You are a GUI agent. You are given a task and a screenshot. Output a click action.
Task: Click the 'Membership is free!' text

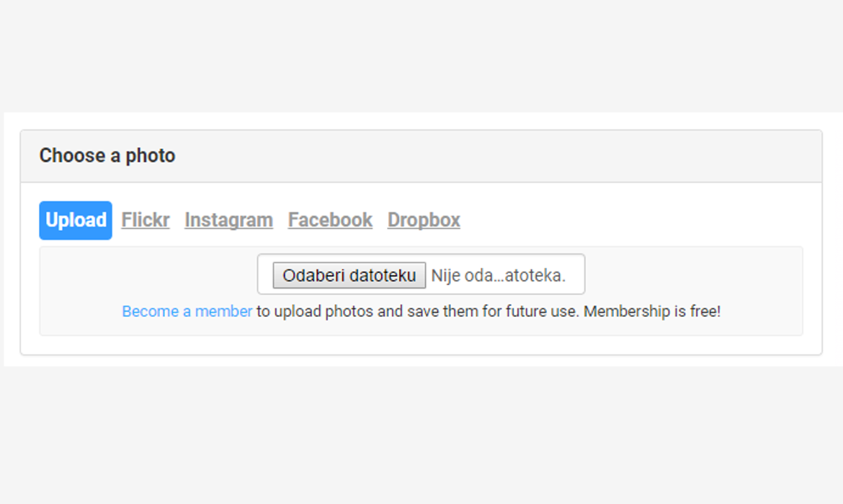pyautogui.click(x=652, y=312)
